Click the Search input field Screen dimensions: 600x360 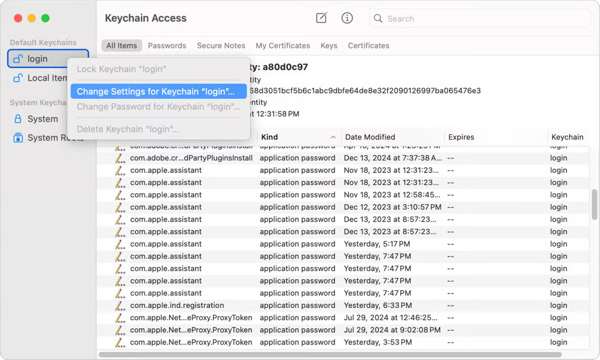click(x=480, y=18)
